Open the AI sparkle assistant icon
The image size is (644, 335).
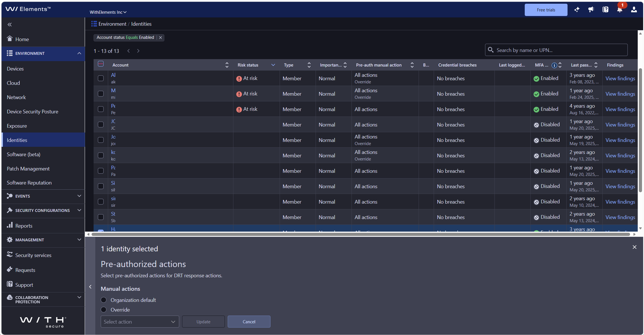click(x=577, y=10)
